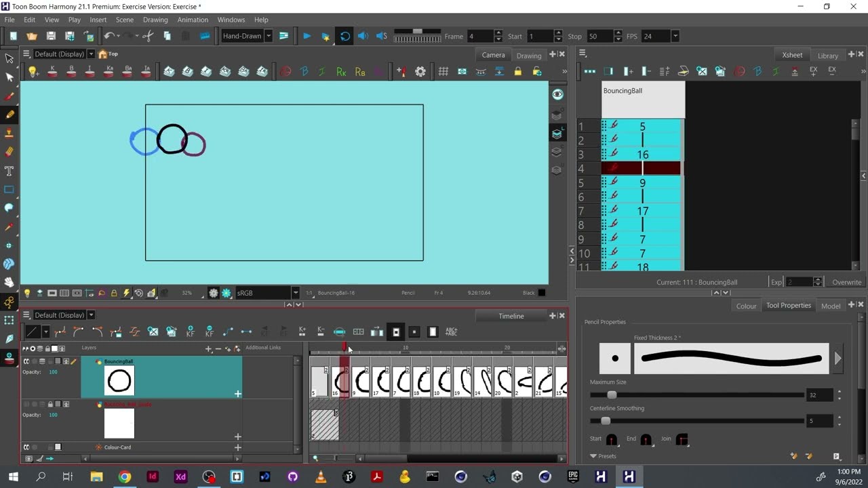
Task: Click the Overwrite mode button in Xsheet
Action: (846, 282)
